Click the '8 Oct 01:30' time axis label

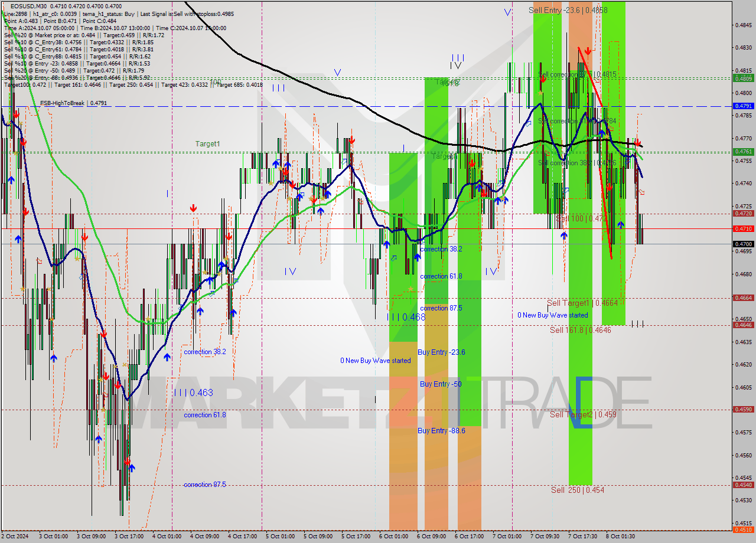point(620,537)
